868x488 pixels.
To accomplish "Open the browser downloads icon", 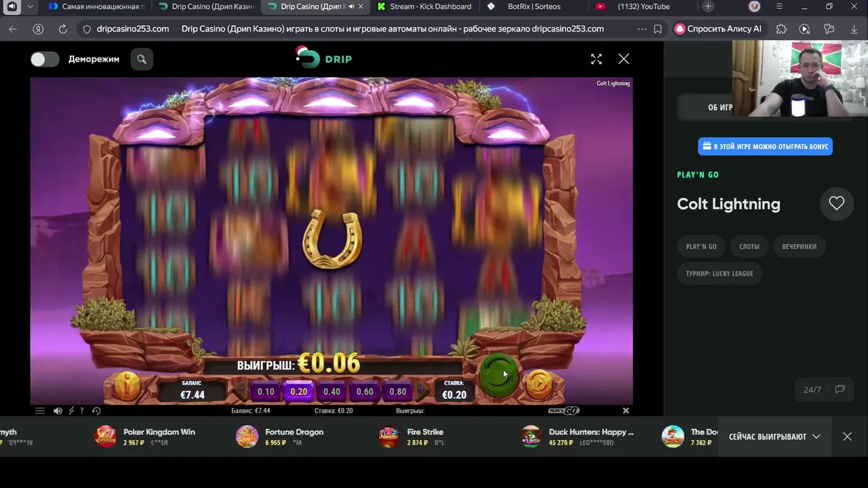I will pos(854,29).
